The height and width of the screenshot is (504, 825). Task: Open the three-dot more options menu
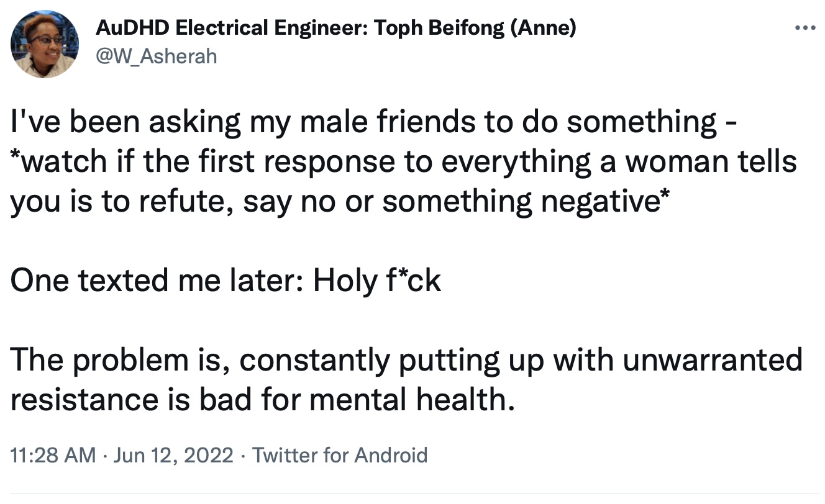click(x=804, y=28)
